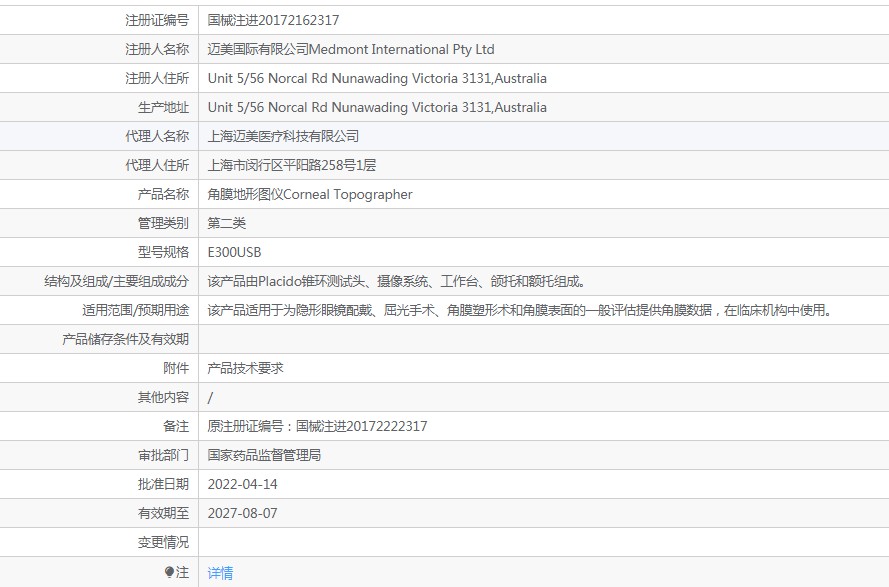Click the 生产地址 label
Viewport: 889px width, 587px height.
click(163, 107)
